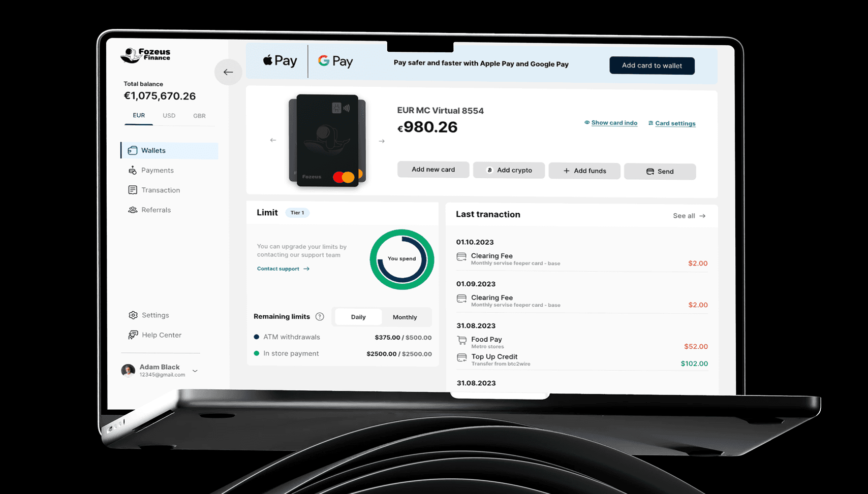Click the back arrow above the sidebar
Image resolution: width=868 pixels, height=494 pixels.
pyautogui.click(x=228, y=72)
